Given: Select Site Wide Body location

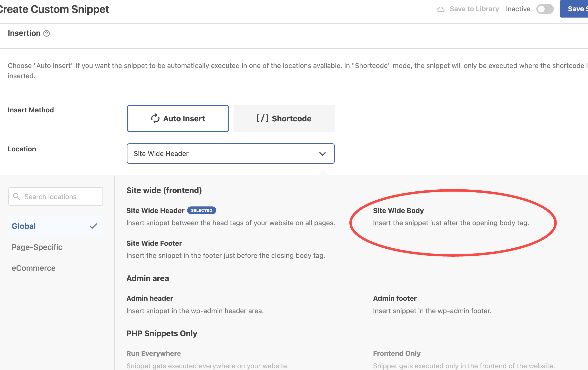Looking at the screenshot, I should click(x=398, y=210).
